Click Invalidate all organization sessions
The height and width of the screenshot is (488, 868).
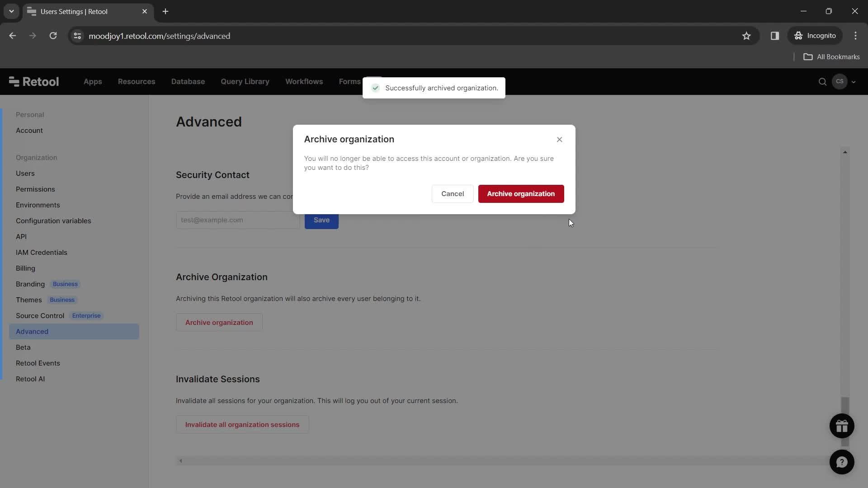pyautogui.click(x=242, y=425)
